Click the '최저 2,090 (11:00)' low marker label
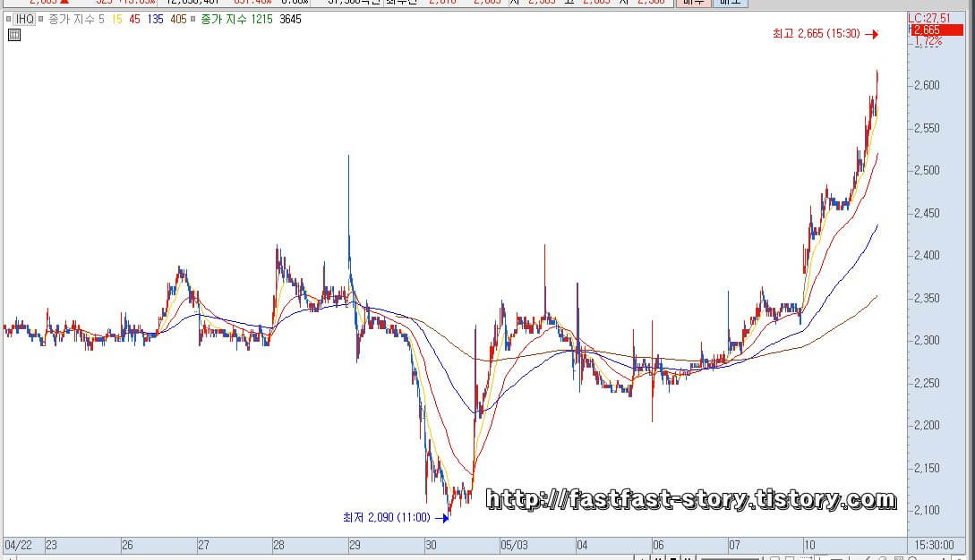The width and height of the screenshot is (975, 560). [x=386, y=517]
